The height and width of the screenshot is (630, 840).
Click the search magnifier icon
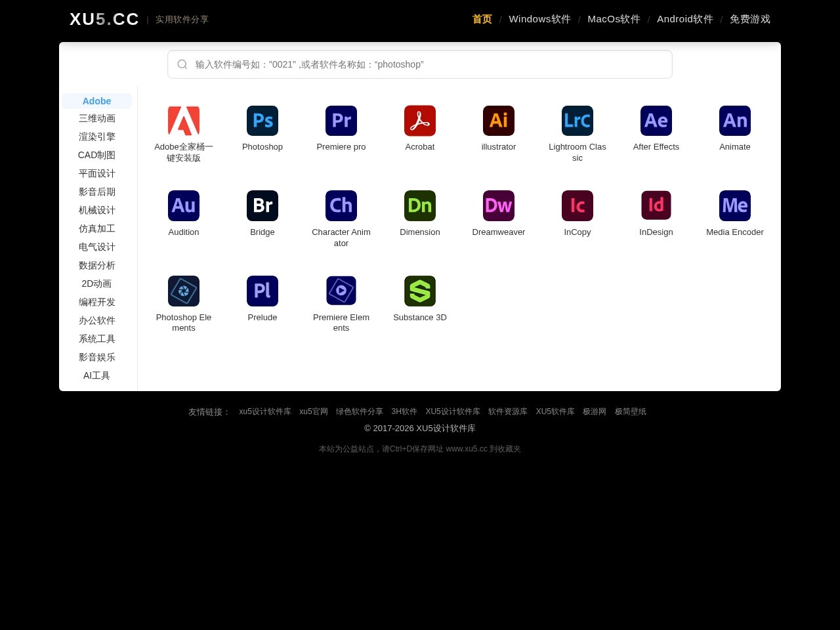(182, 64)
